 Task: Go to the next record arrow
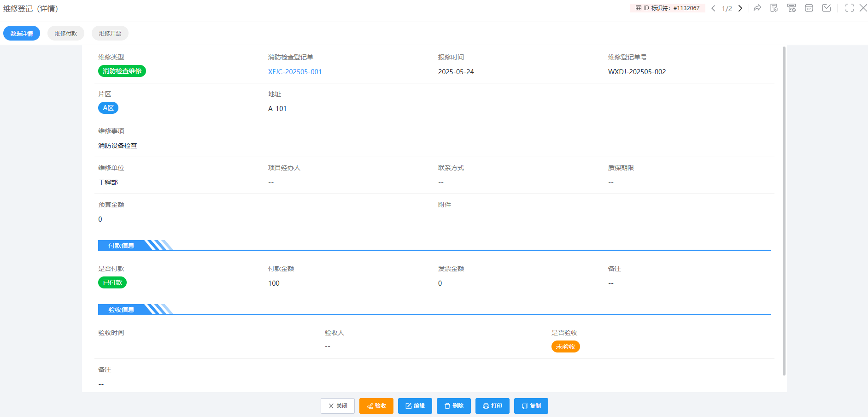click(740, 8)
